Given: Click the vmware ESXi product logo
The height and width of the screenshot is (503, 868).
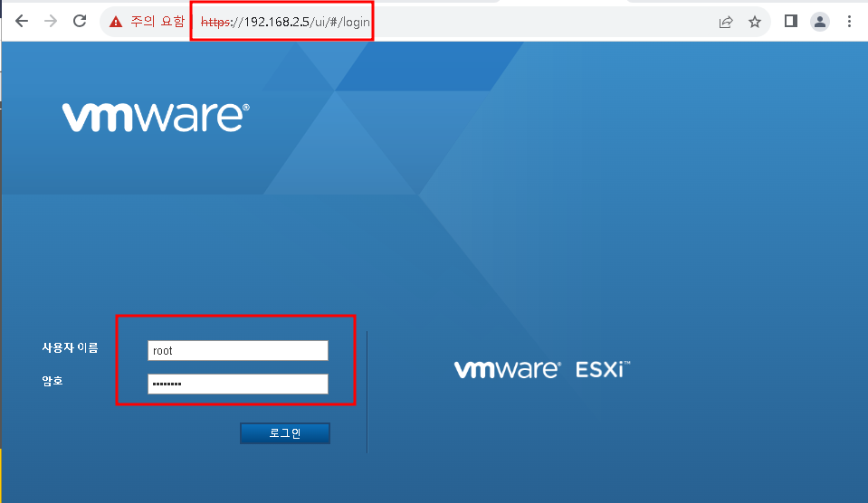Looking at the screenshot, I should [542, 369].
